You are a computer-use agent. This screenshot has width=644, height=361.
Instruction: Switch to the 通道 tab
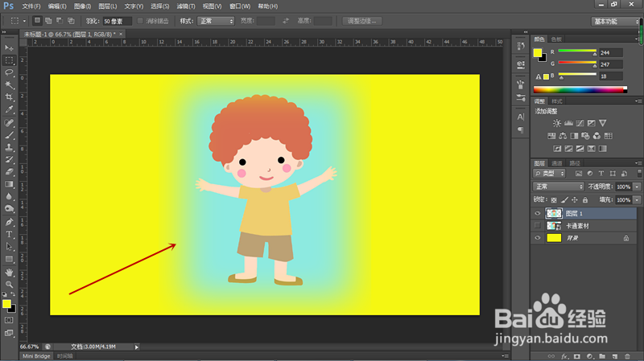pyautogui.click(x=557, y=163)
